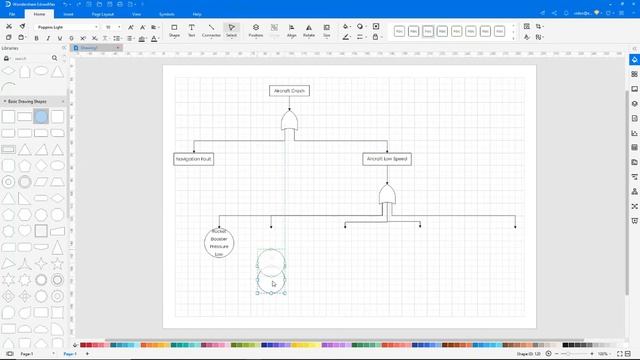
Task: Expand the quick styles gallery arrow
Action: tap(513, 38)
